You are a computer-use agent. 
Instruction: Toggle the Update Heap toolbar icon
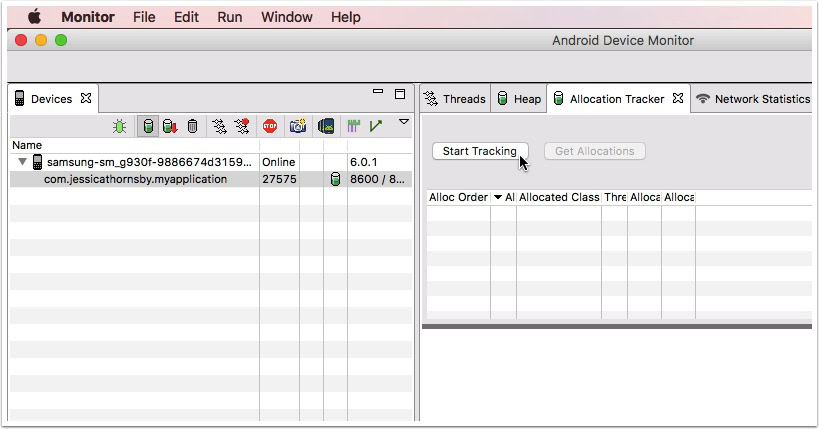[x=148, y=126]
